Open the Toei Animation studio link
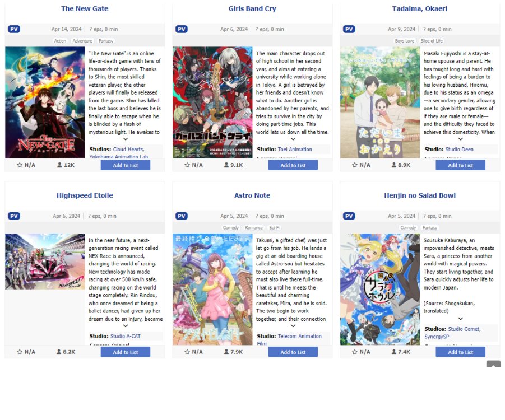 [295, 150]
